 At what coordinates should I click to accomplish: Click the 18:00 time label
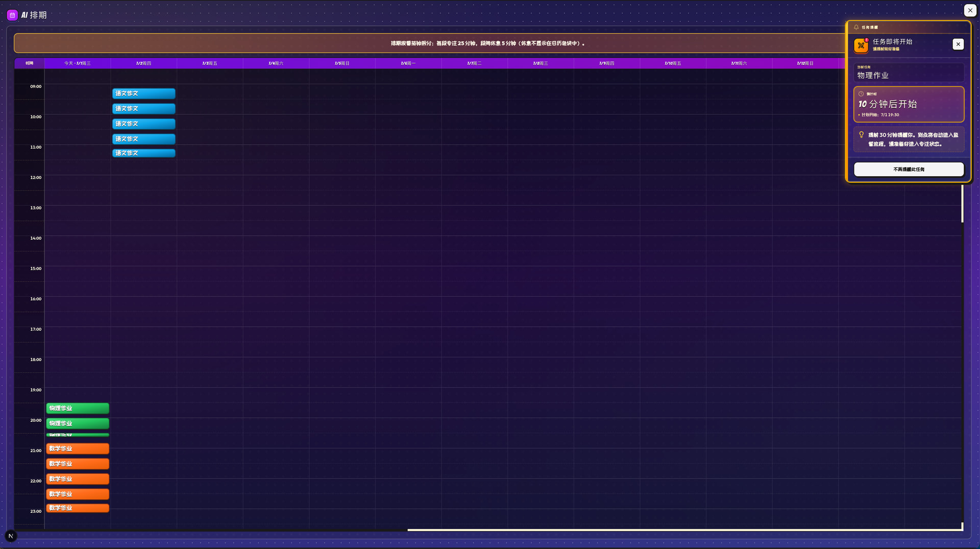(x=36, y=360)
